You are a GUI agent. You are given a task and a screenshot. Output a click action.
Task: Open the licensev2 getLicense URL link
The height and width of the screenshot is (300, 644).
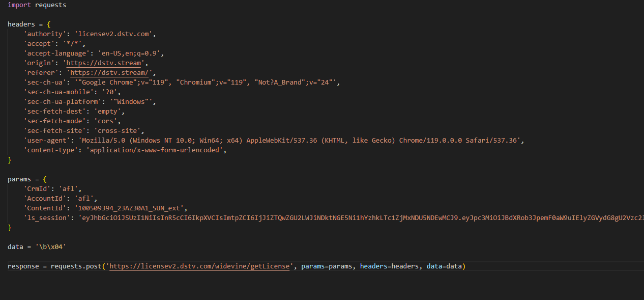199,266
